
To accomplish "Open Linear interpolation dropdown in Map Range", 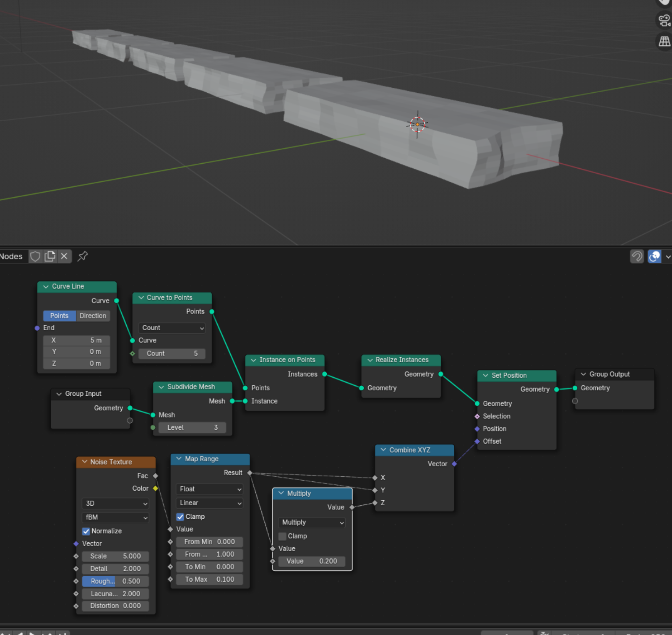I will [x=210, y=503].
